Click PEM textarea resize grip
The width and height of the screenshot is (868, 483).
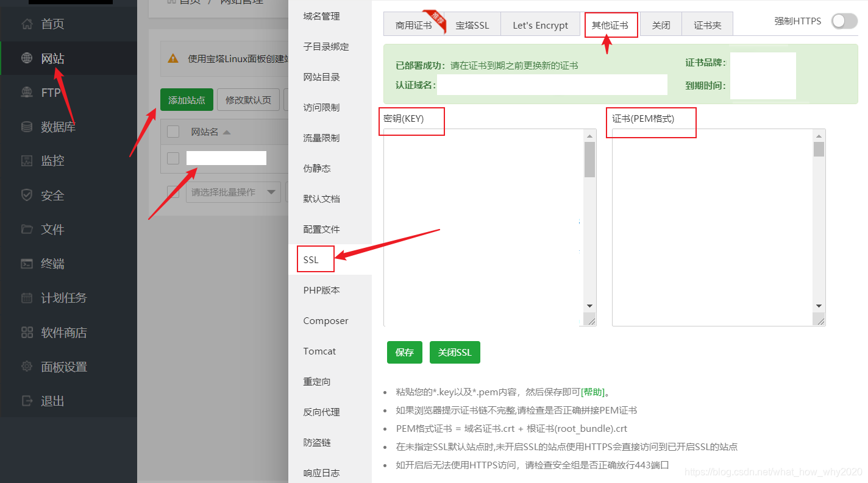[819, 320]
